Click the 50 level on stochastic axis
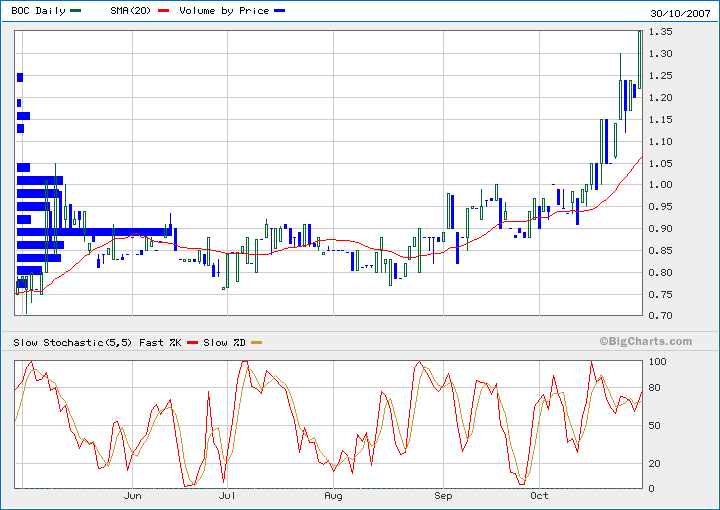The width and height of the screenshot is (720, 510). pyautogui.click(x=654, y=425)
